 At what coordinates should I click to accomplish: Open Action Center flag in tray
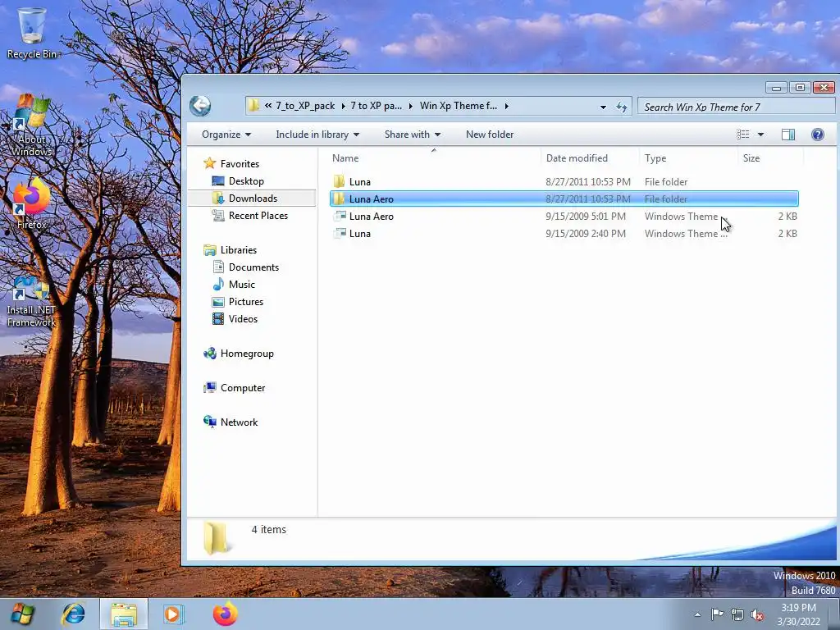(x=717, y=614)
